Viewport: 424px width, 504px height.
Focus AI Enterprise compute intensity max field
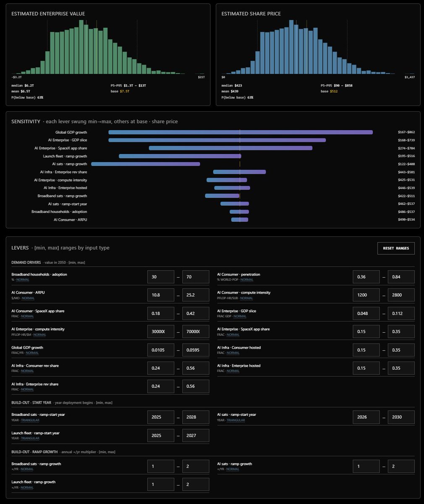tap(196, 331)
